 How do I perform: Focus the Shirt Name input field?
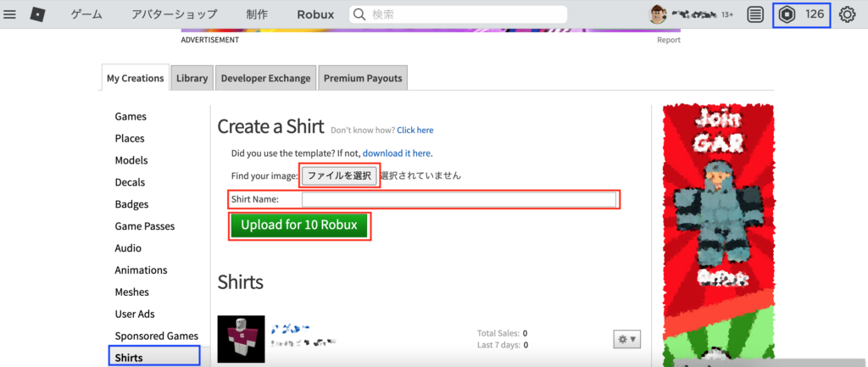[x=459, y=199]
